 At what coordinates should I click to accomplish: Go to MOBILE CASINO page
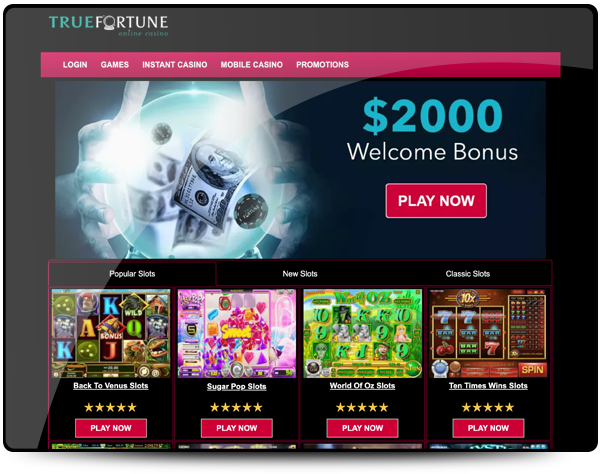[251, 65]
